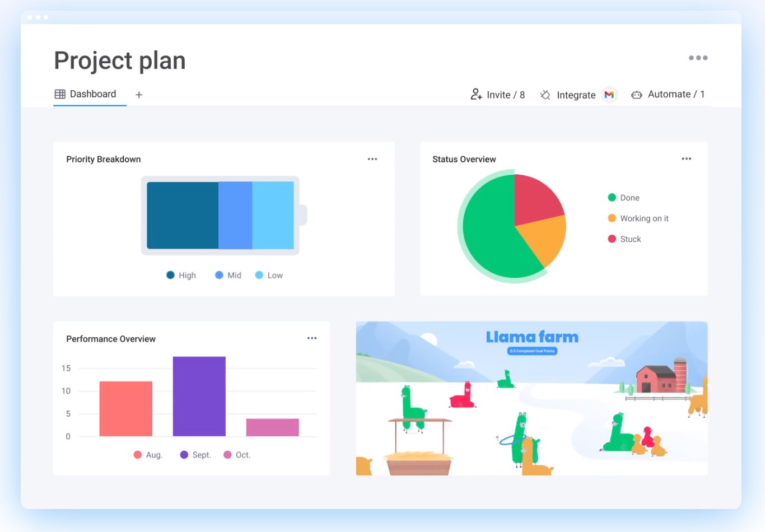Select the High priority battery segment
The height and width of the screenshot is (532, 765).
(x=183, y=215)
